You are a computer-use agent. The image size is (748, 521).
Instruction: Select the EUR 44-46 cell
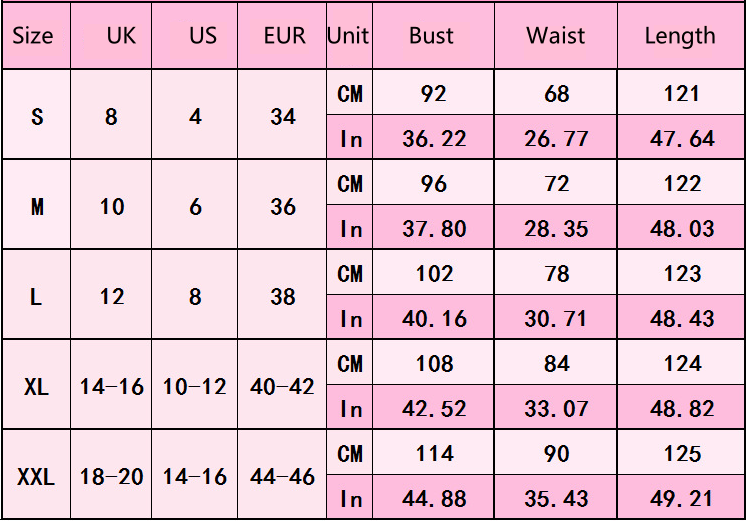[282, 477]
